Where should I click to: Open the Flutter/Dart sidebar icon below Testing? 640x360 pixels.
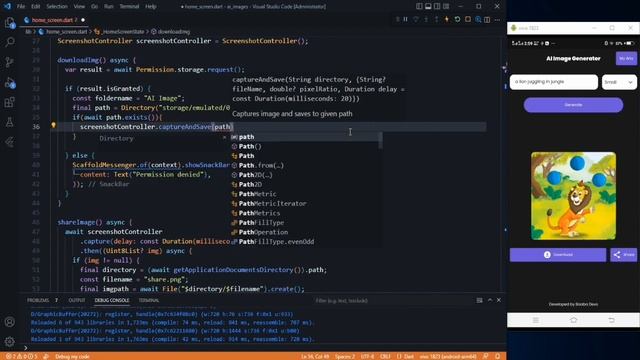tap(9, 142)
